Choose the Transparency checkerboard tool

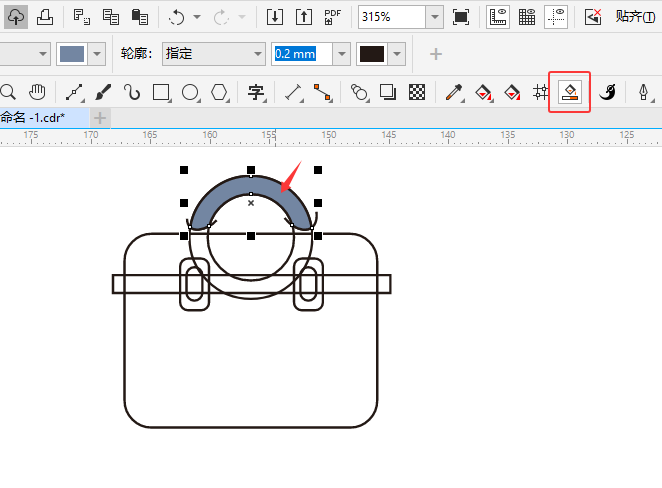417,93
